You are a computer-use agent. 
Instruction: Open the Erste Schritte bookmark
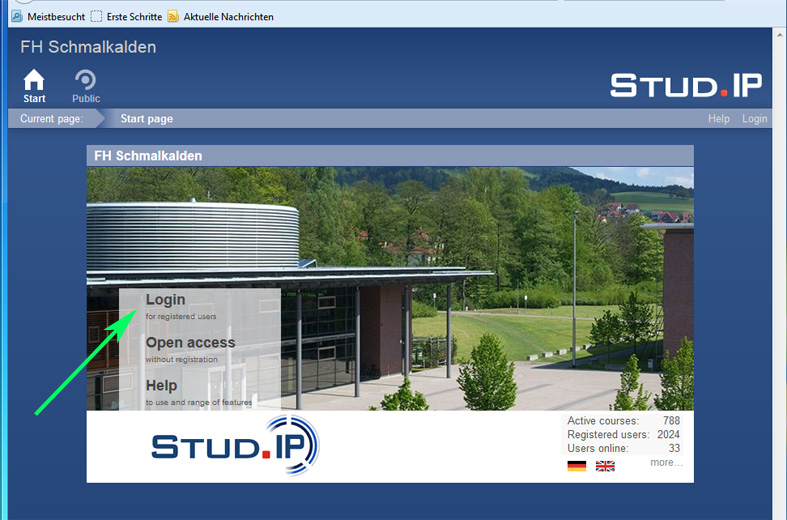(x=126, y=17)
